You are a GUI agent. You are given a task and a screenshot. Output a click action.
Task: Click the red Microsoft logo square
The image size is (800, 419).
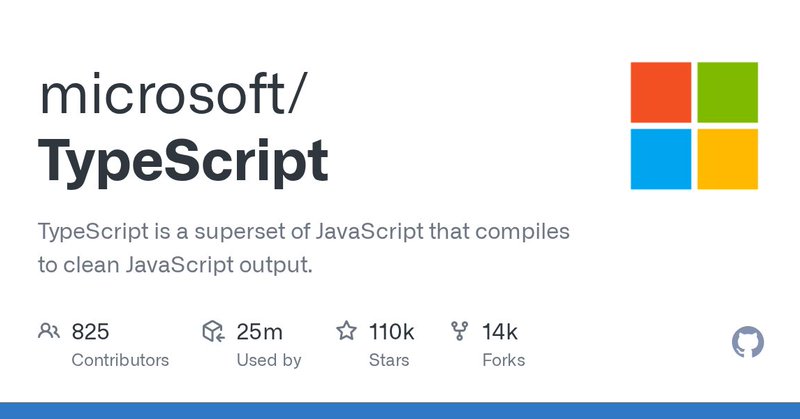[x=661, y=92]
